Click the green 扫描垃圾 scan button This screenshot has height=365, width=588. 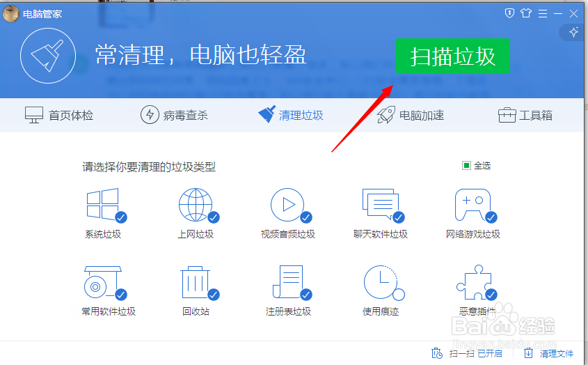[452, 56]
